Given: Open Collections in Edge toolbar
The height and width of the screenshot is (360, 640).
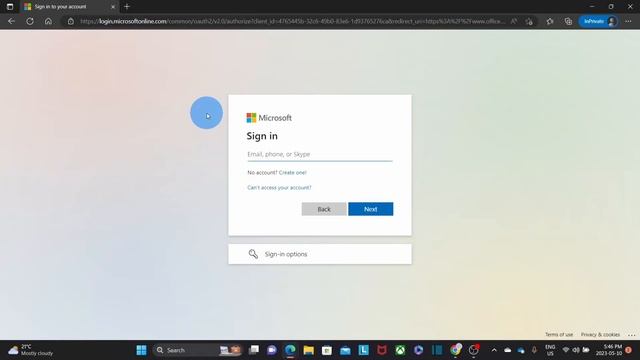Looking at the screenshot, I should (x=568, y=21).
